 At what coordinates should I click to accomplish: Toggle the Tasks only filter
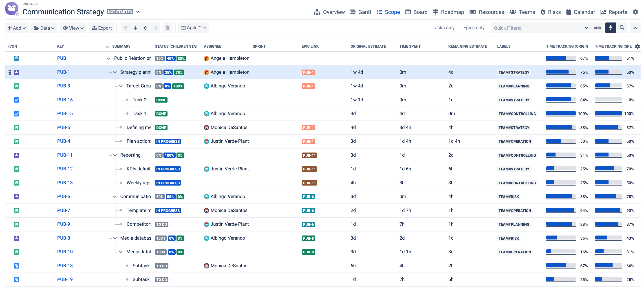pos(443,28)
